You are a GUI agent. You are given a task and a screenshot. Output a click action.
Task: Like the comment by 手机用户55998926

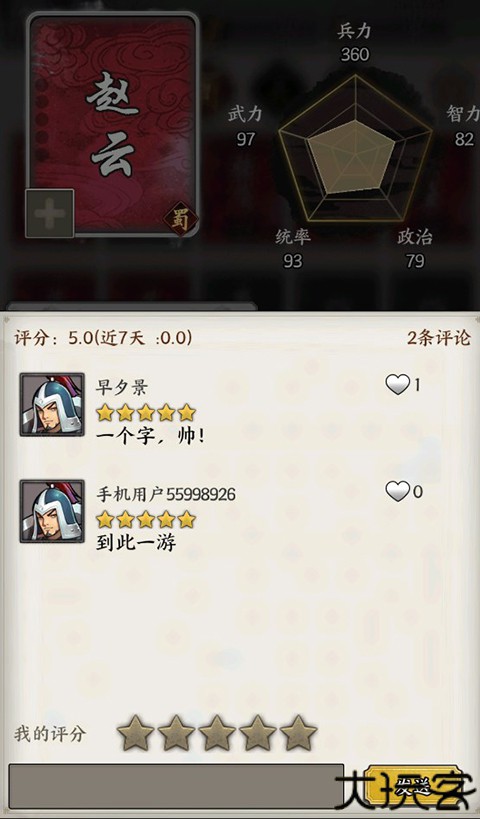(397, 492)
